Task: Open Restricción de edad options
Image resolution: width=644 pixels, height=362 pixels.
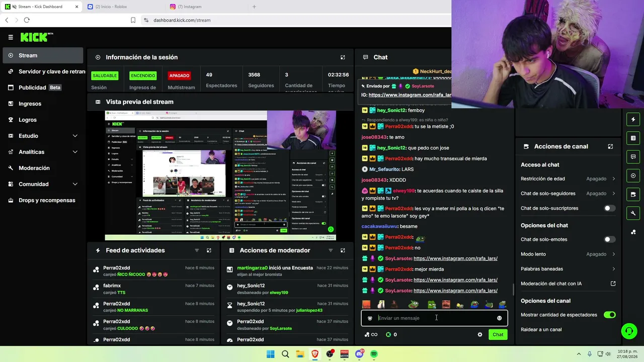Action: point(568,178)
